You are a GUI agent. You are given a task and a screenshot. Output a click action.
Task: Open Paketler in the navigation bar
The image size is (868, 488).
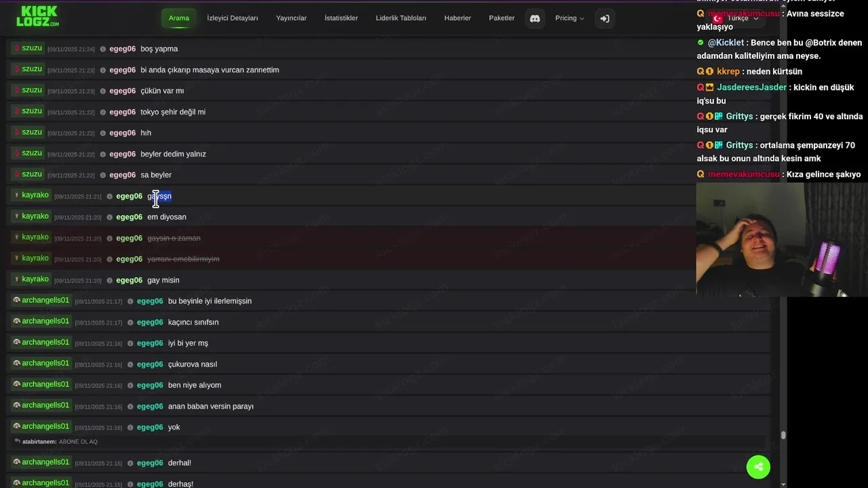502,18
